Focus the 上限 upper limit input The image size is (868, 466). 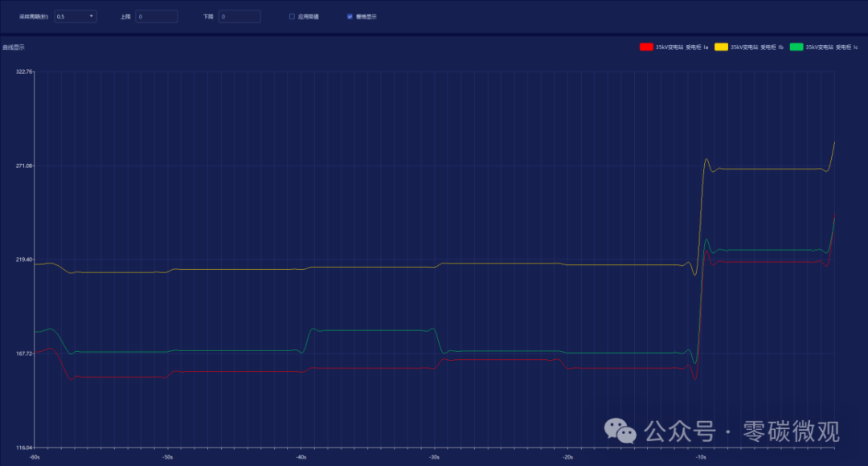coord(157,17)
